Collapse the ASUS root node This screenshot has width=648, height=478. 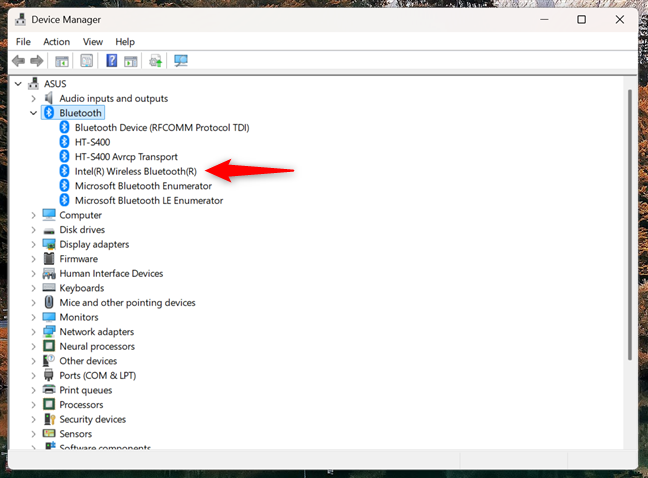click(18, 84)
